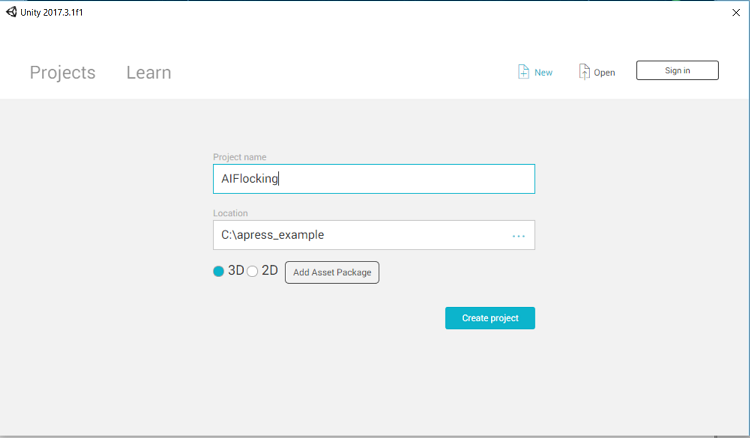Click the Unity logo in title bar

tap(11, 12)
